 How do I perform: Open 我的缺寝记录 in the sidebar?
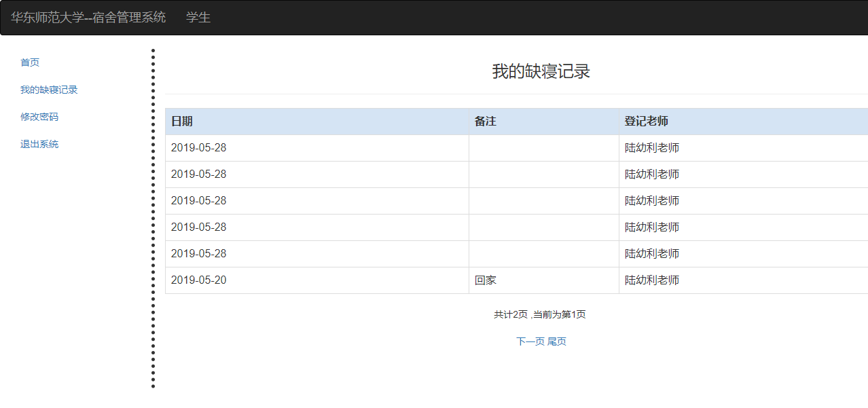(49, 90)
